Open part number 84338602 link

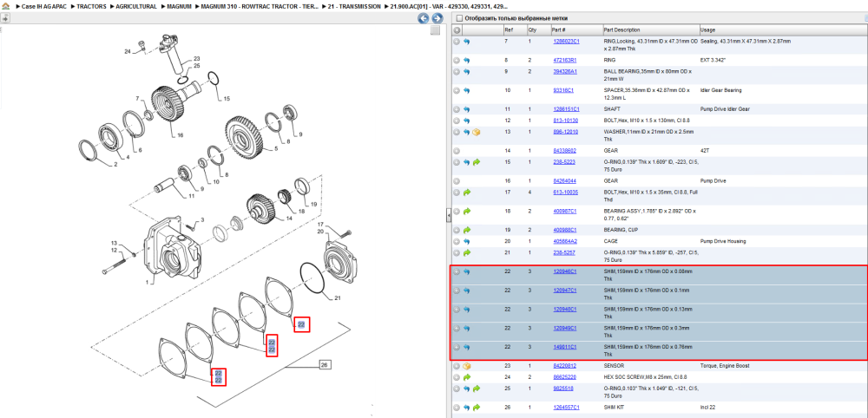(x=564, y=151)
